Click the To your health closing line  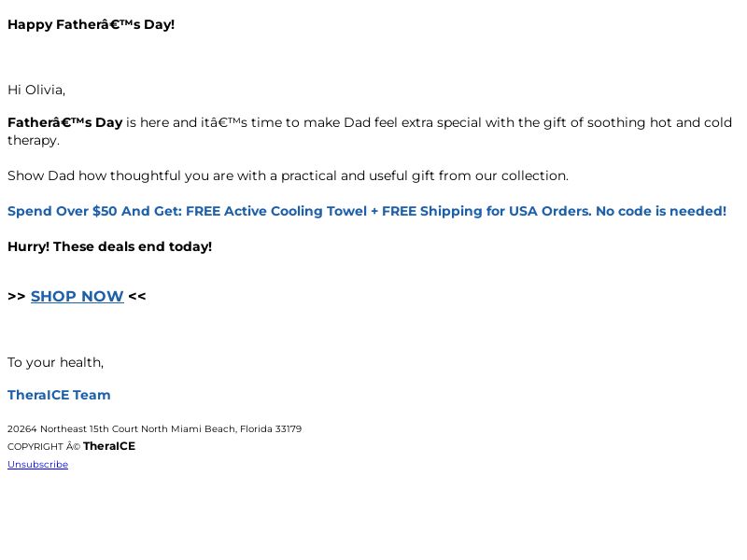pos(55,362)
